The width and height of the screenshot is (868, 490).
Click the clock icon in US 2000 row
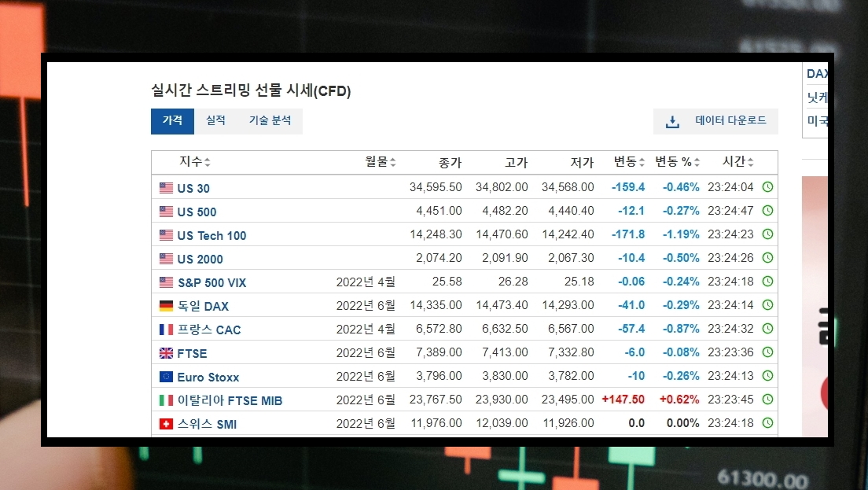tap(767, 257)
